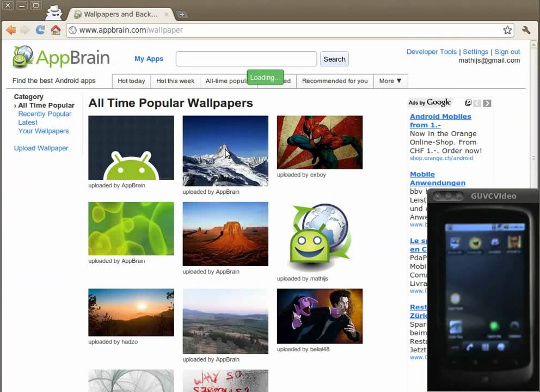This screenshot has width=540, height=392.
Task: Click the site info globe in address bar
Action: pyautogui.click(x=72, y=30)
